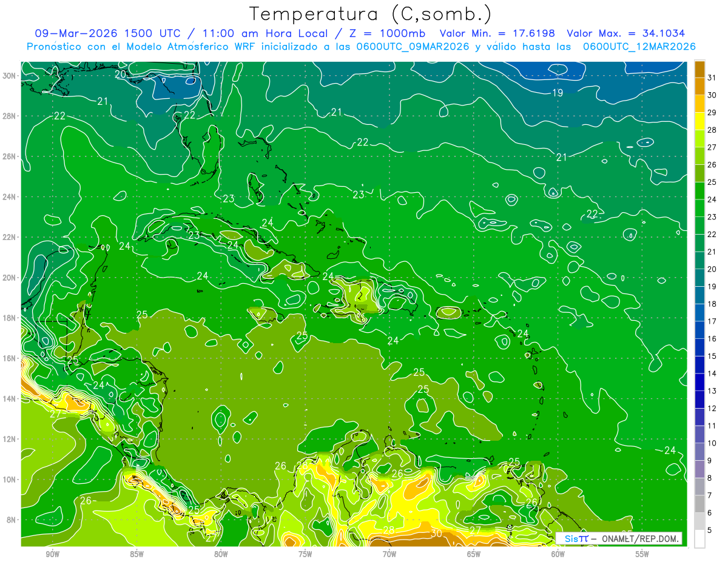
Task: Pick the gray swatch between 6 and 7
Action: 699,504
